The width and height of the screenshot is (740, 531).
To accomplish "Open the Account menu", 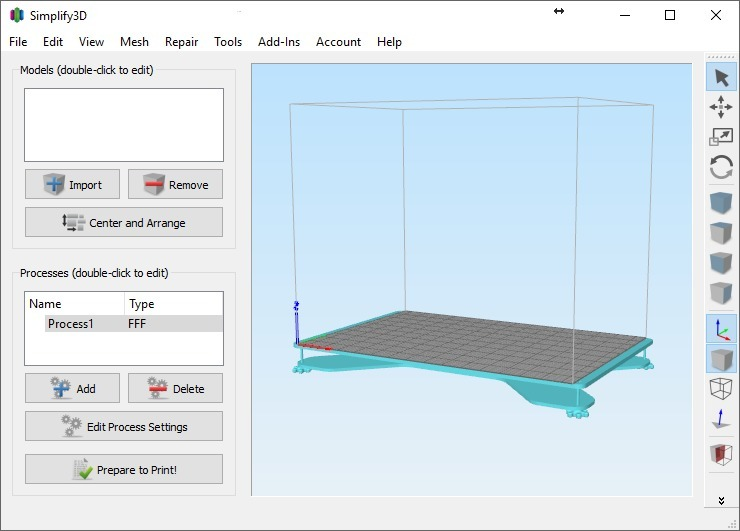I will (338, 42).
